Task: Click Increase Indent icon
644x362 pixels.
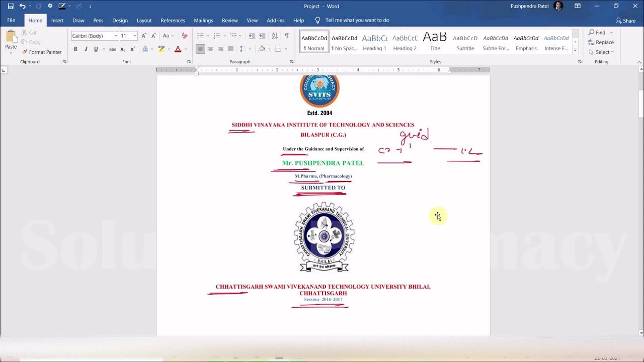Action: 262,36
